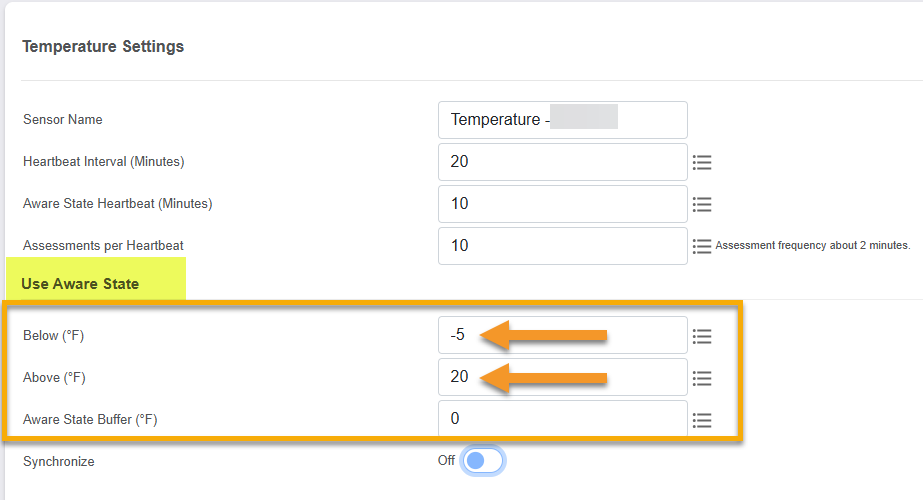This screenshot has height=500, width=923.
Task: Click the Aware State Heartbeat input field
Action: coord(562,204)
